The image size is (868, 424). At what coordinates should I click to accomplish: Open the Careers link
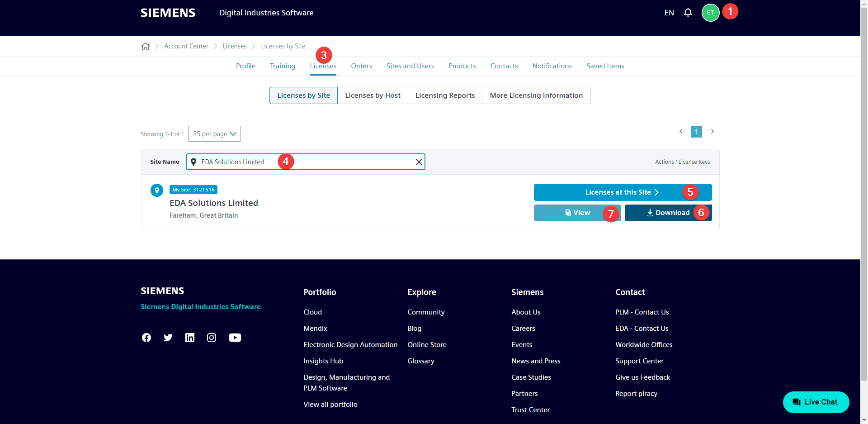click(523, 329)
